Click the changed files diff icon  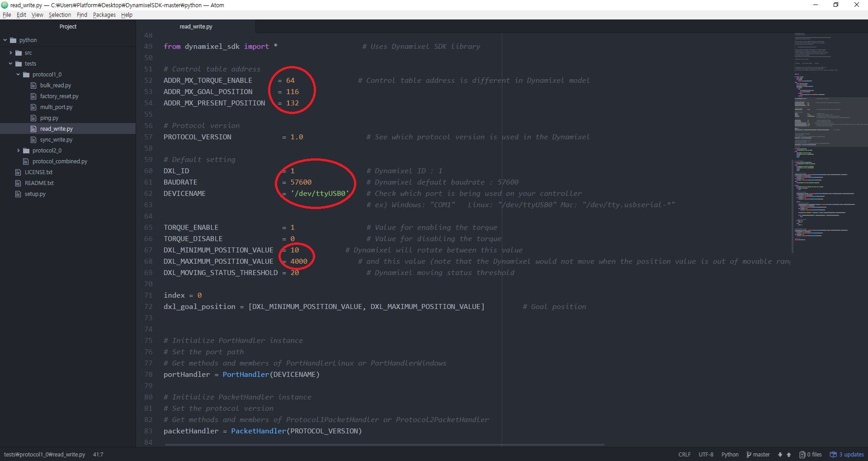coord(802,455)
